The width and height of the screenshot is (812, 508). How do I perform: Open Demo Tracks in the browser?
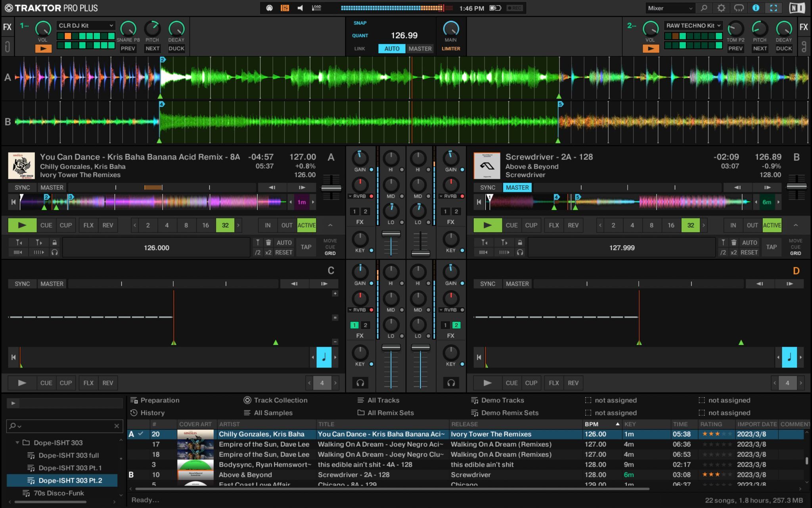[x=503, y=400]
